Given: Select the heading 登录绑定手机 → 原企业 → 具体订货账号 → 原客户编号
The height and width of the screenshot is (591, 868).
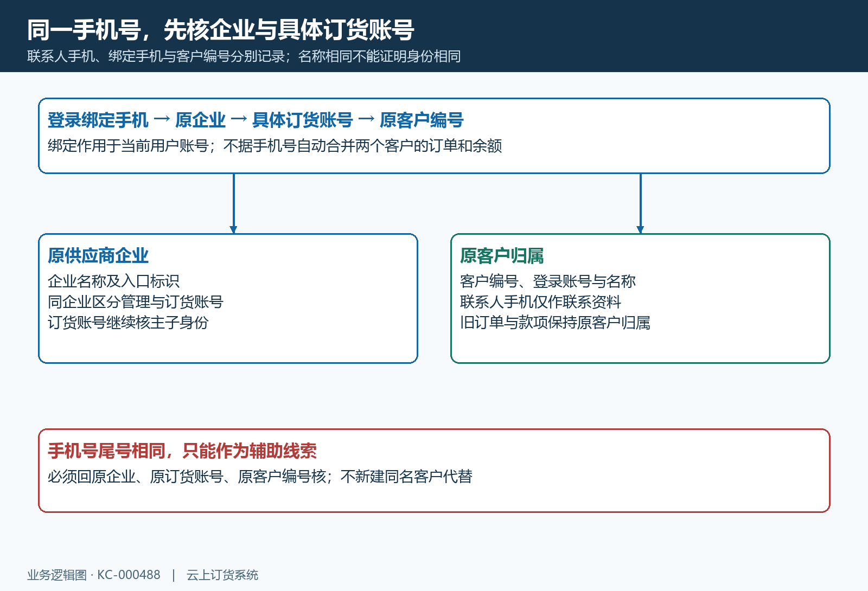Looking at the screenshot, I should [x=256, y=120].
